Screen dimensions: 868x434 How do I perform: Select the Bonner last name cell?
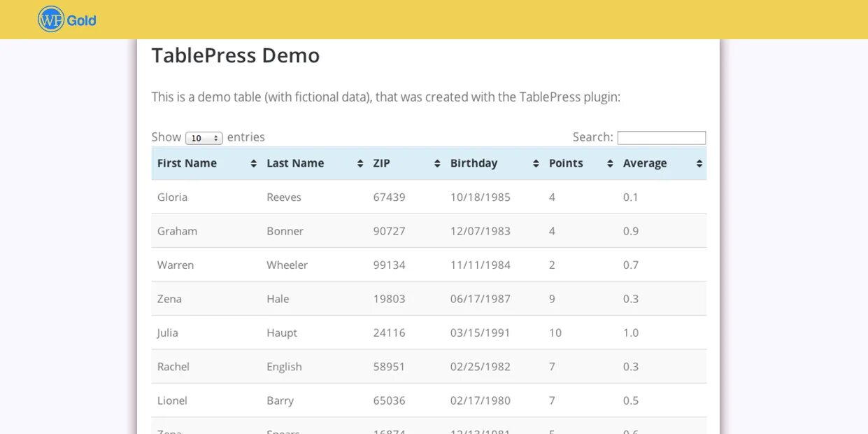click(285, 231)
